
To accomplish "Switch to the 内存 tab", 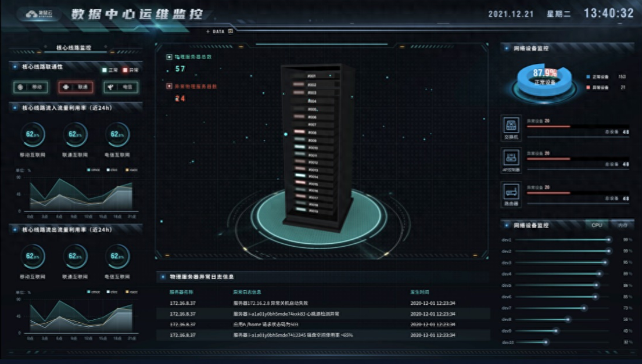I will pyautogui.click(x=623, y=225).
